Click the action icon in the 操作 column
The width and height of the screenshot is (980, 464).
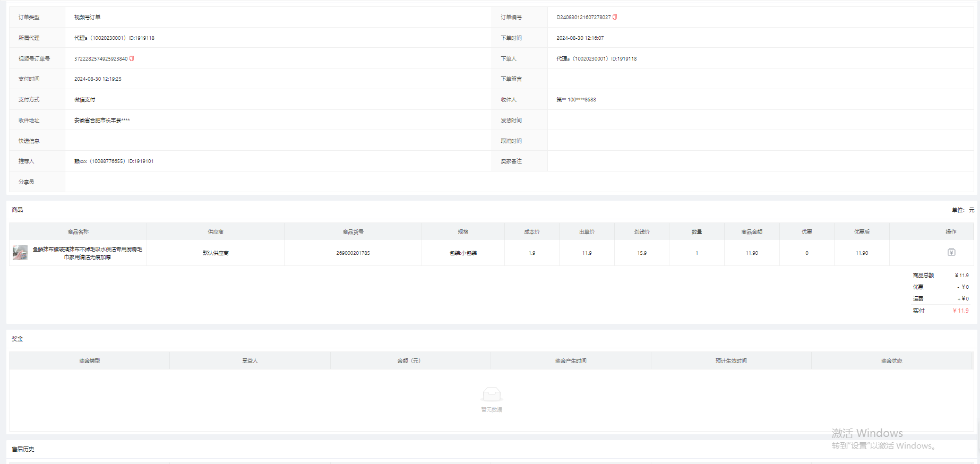[x=951, y=252]
